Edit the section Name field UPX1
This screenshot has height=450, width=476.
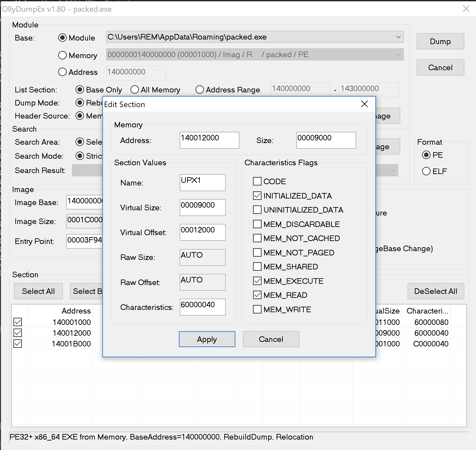click(x=203, y=183)
